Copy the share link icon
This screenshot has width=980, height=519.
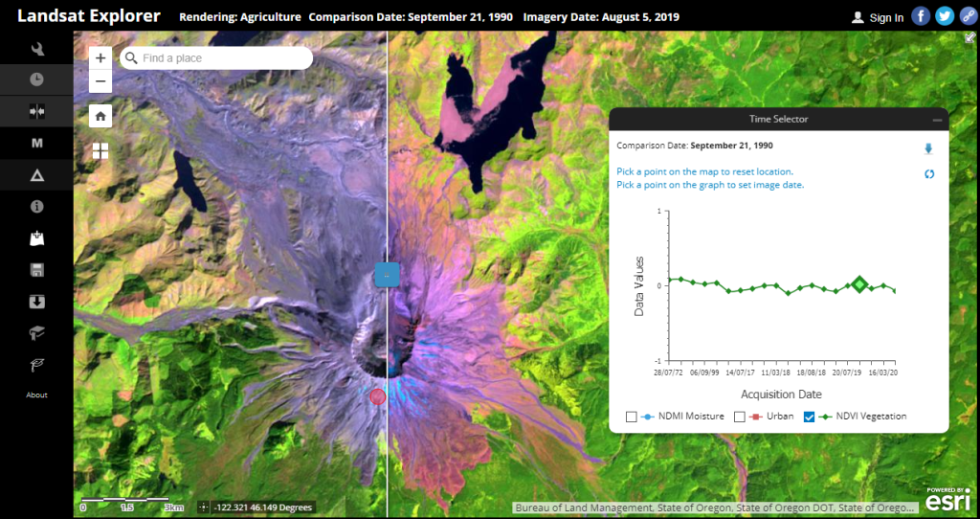pos(969,16)
